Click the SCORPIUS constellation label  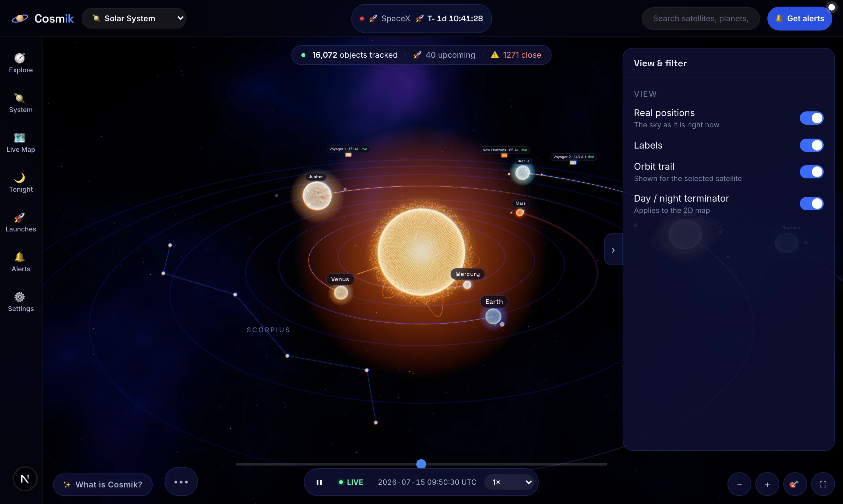(x=268, y=330)
